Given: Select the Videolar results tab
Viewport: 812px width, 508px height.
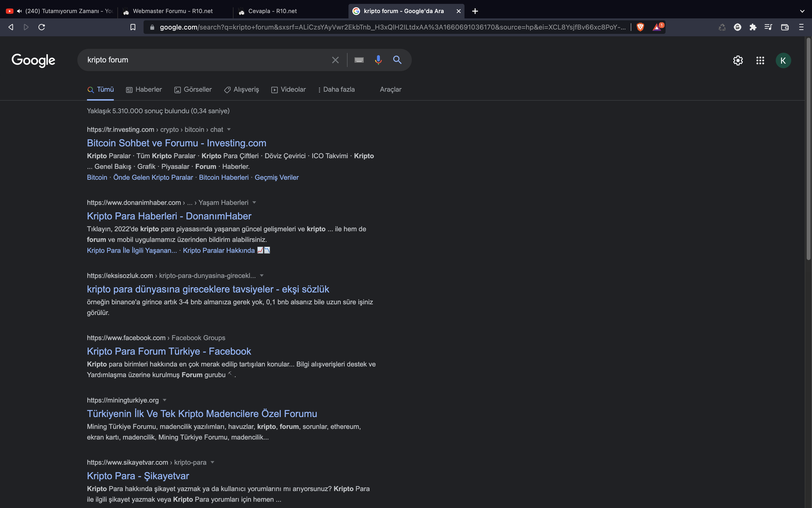Looking at the screenshot, I should [289, 90].
